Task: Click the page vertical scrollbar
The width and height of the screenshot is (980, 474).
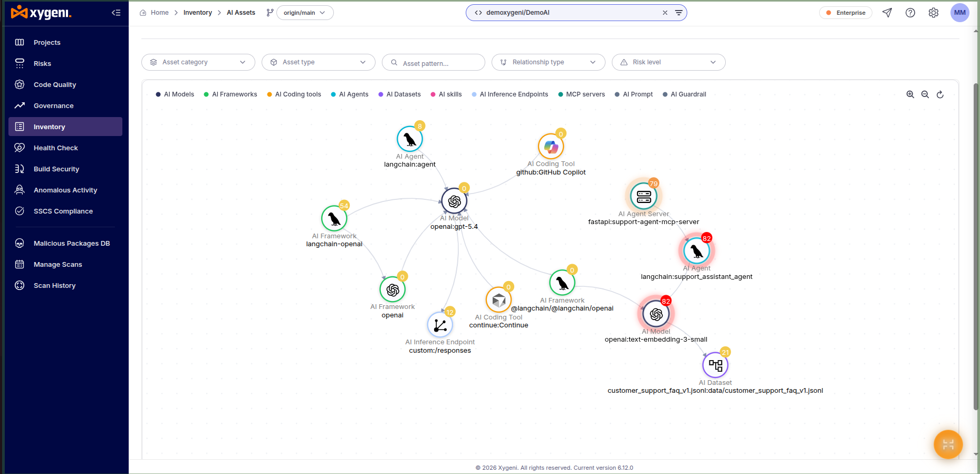Action: pyautogui.click(x=976, y=246)
